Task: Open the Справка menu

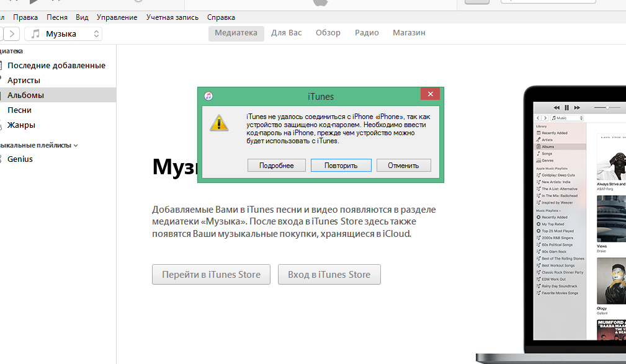Action: coord(221,17)
